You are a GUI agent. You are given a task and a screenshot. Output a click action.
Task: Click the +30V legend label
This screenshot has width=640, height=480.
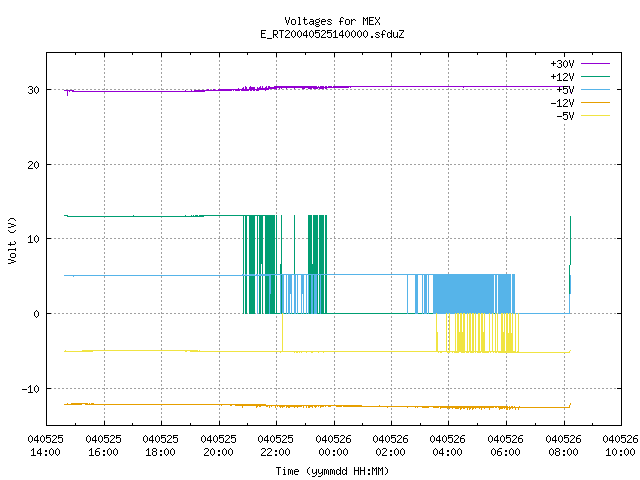click(562, 64)
